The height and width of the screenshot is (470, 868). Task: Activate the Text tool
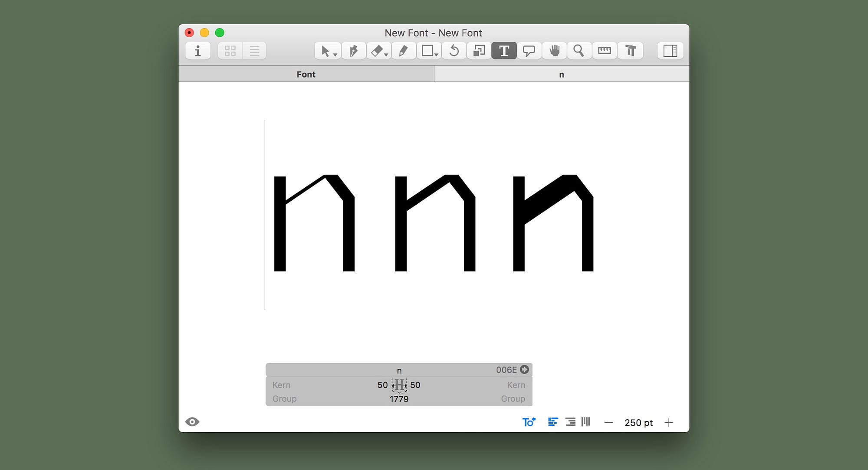[x=504, y=51]
